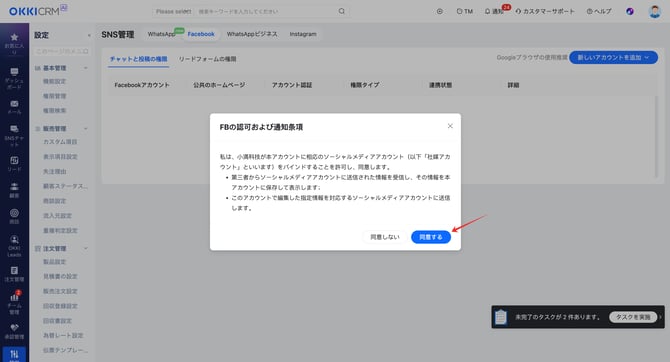Viewport: 670px width, 362px height.
Task: Click the disagree button in the dialog
Action: click(x=385, y=237)
